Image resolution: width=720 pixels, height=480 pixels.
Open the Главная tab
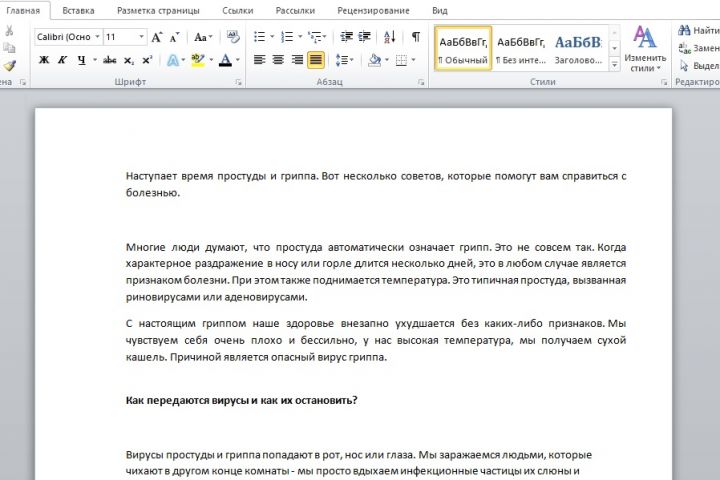tap(23, 10)
